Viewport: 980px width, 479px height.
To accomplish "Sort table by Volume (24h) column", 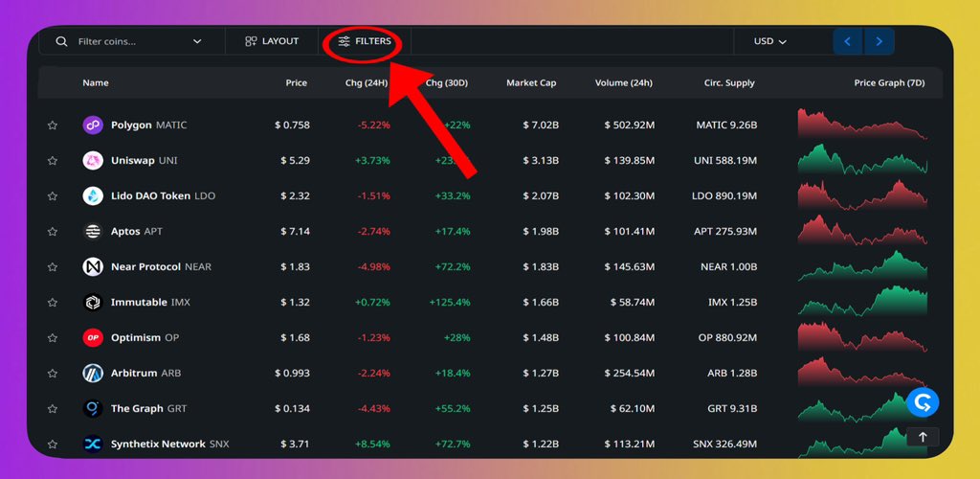I will (x=624, y=82).
